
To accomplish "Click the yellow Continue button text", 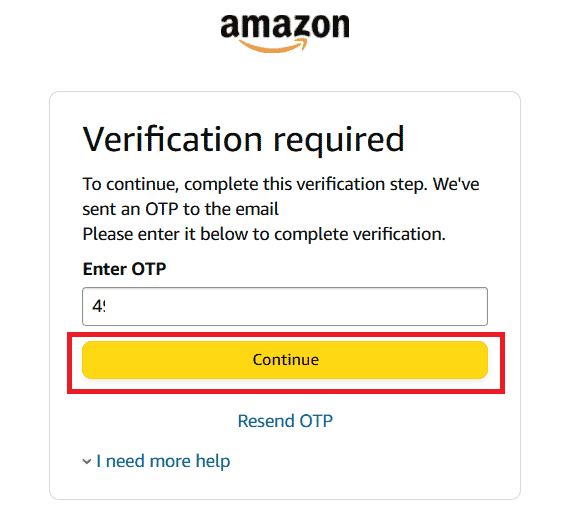I will (x=285, y=360).
